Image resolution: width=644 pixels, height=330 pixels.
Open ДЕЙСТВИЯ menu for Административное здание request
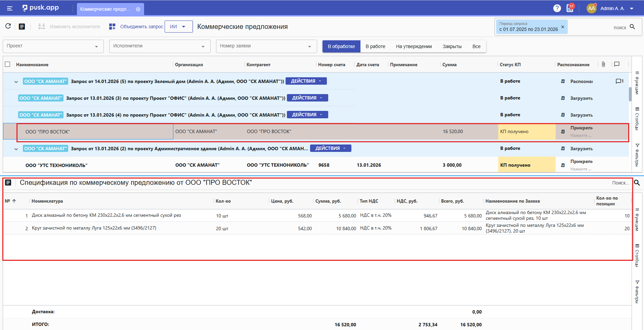pos(330,148)
